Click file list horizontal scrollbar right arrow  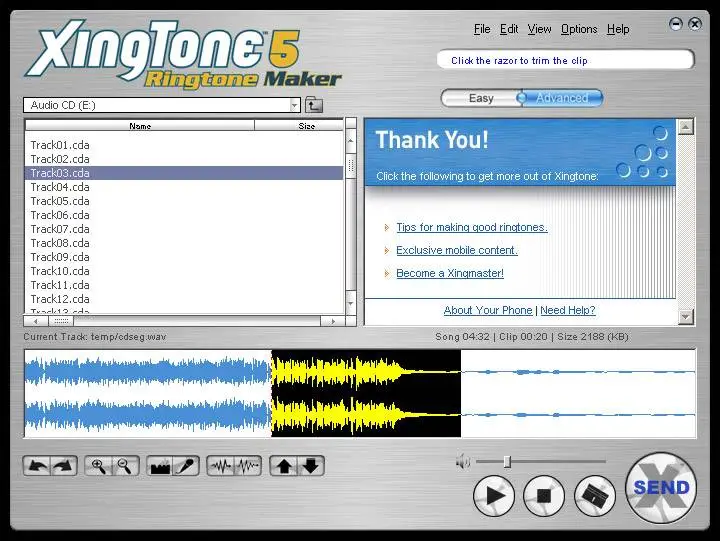tap(332, 321)
